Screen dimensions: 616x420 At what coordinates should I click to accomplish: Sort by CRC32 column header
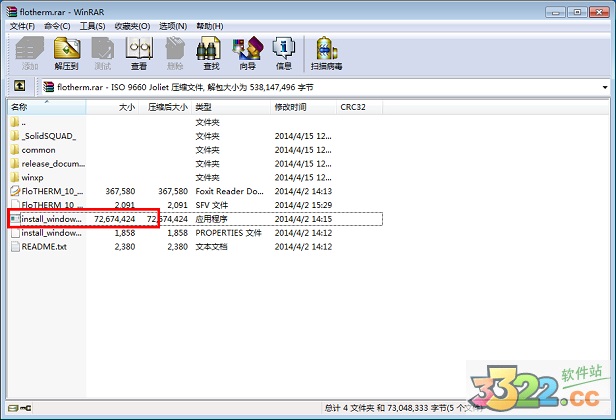click(x=359, y=107)
